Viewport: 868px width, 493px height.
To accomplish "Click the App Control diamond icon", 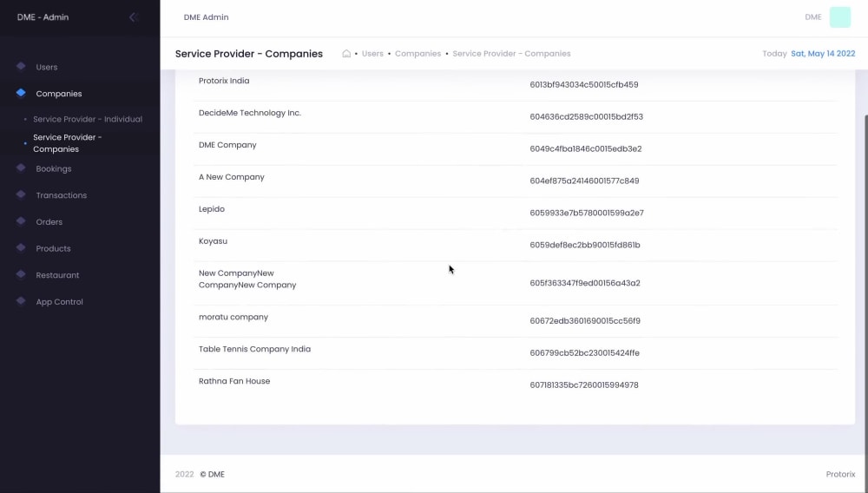I will click(x=21, y=301).
